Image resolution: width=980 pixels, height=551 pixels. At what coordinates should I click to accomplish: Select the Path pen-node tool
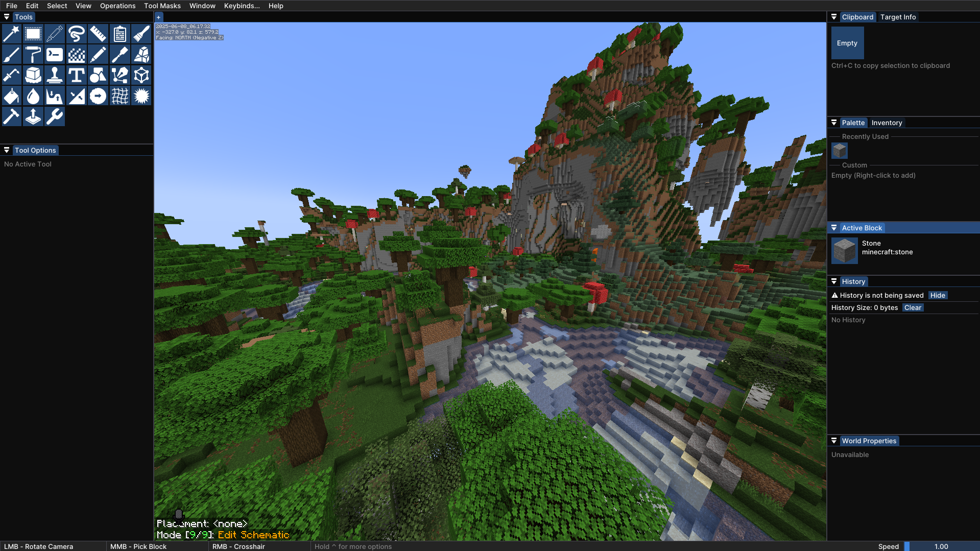pyautogui.click(x=120, y=75)
